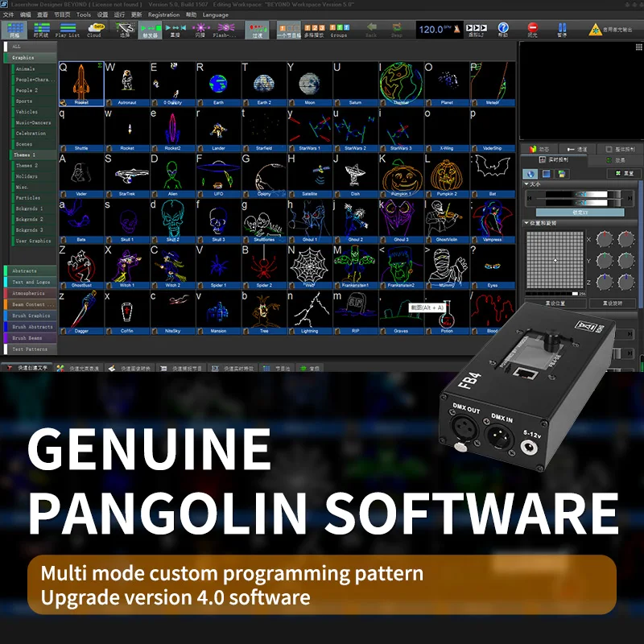
Task: Click the 重置 reset button in control panel
Action: [x=624, y=173]
